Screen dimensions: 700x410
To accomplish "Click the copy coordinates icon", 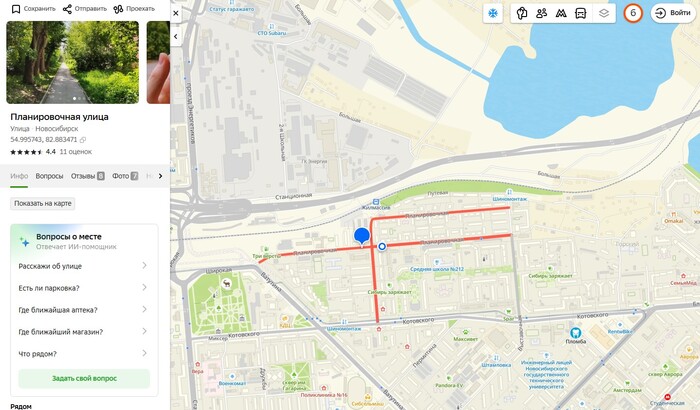I will click(83, 140).
